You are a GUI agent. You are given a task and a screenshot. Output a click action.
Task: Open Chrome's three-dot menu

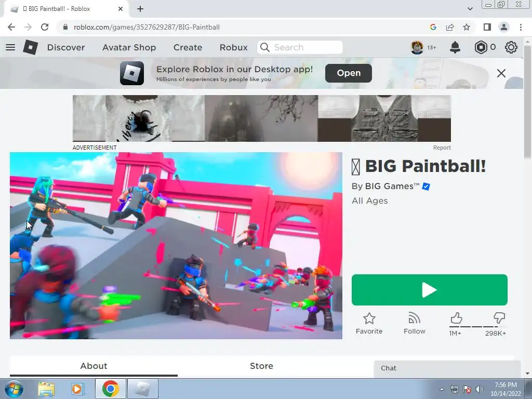click(x=521, y=27)
